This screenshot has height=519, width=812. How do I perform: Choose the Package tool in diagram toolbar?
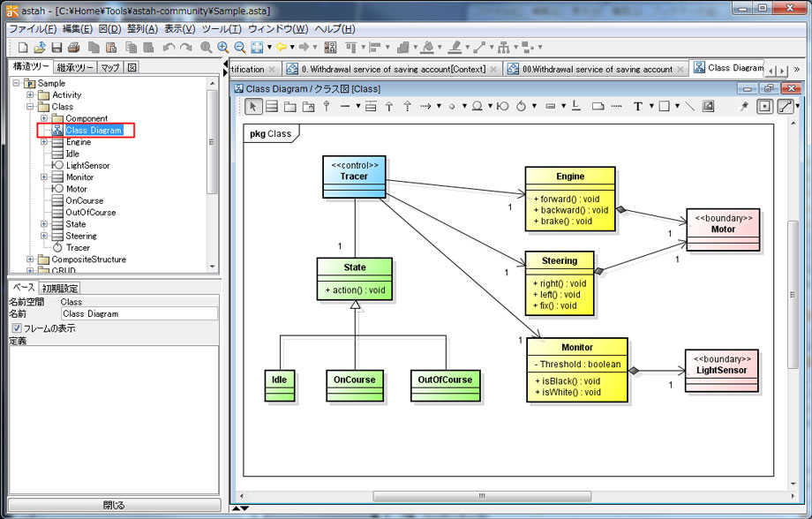290,107
